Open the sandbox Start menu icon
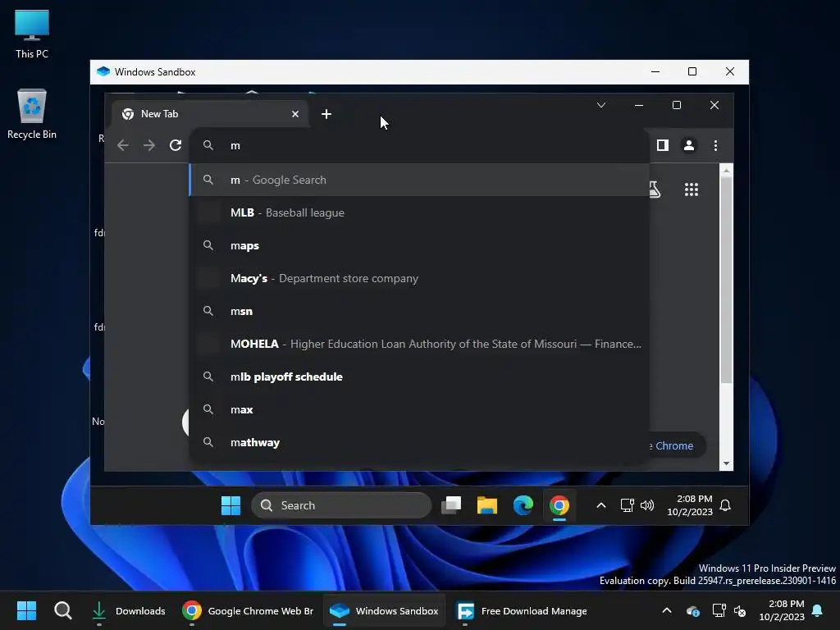840x630 pixels. 231,505
